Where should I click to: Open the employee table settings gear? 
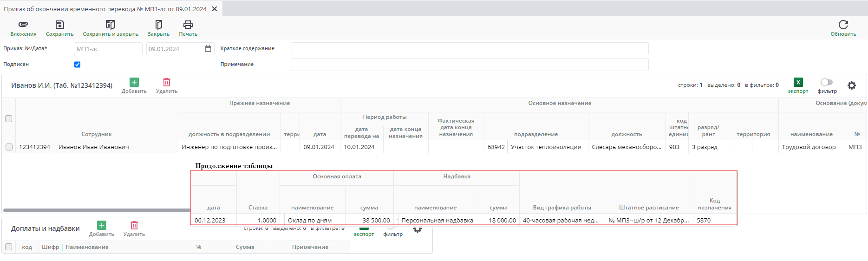[x=851, y=85]
